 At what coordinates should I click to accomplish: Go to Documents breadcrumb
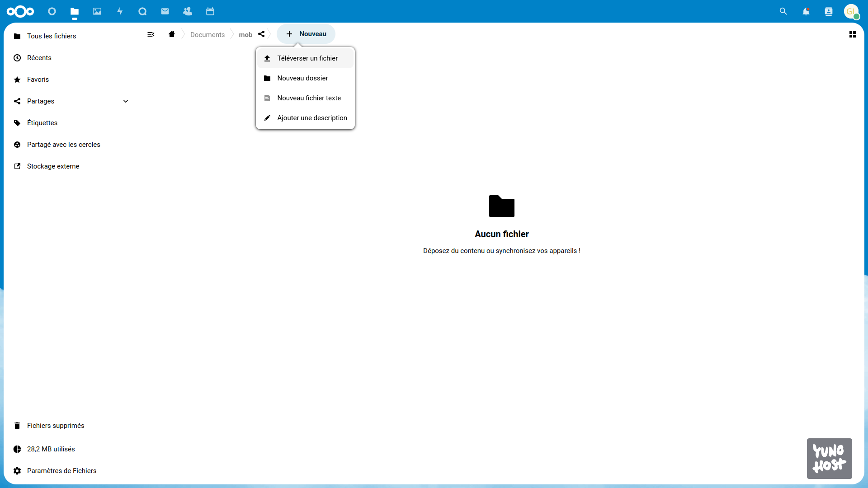(x=207, y=35)
